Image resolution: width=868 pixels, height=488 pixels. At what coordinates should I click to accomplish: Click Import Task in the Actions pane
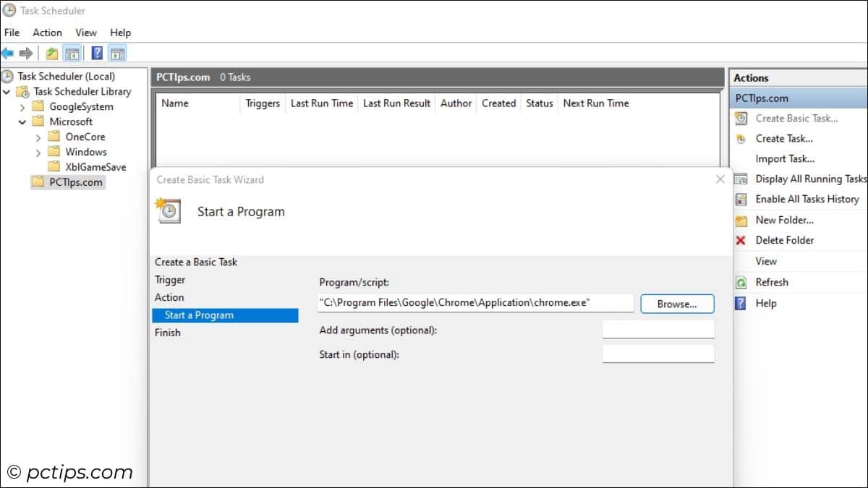coord(786,158)
